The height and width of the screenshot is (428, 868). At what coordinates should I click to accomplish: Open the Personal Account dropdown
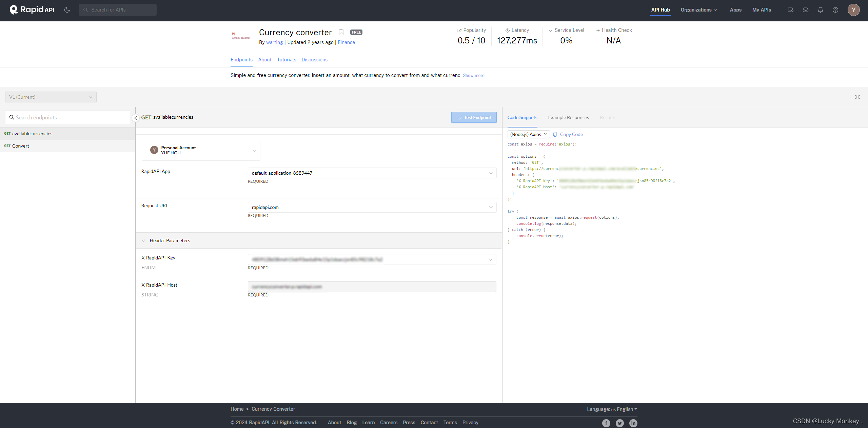[x=201, y=150]
